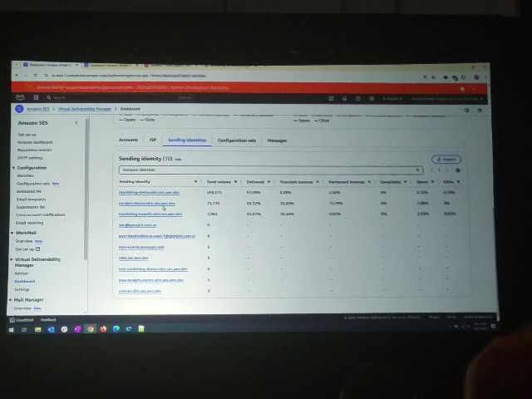Open the N. Virginia region dropdown

click(x=392, y=99)
